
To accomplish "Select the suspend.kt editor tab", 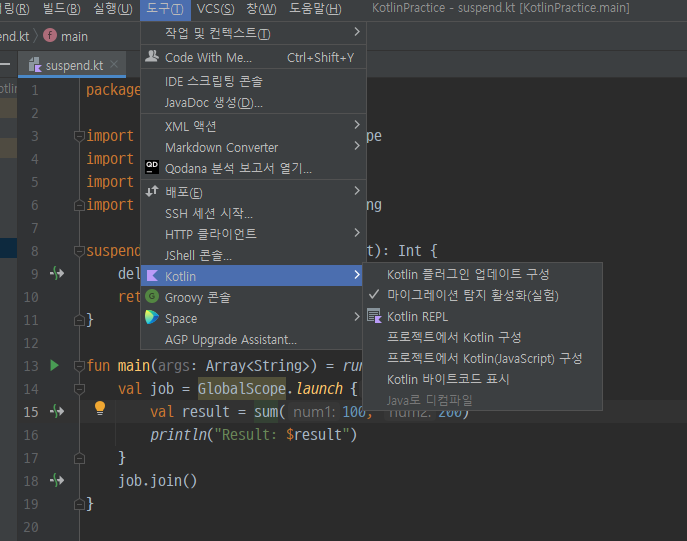I will coord(72,65).
